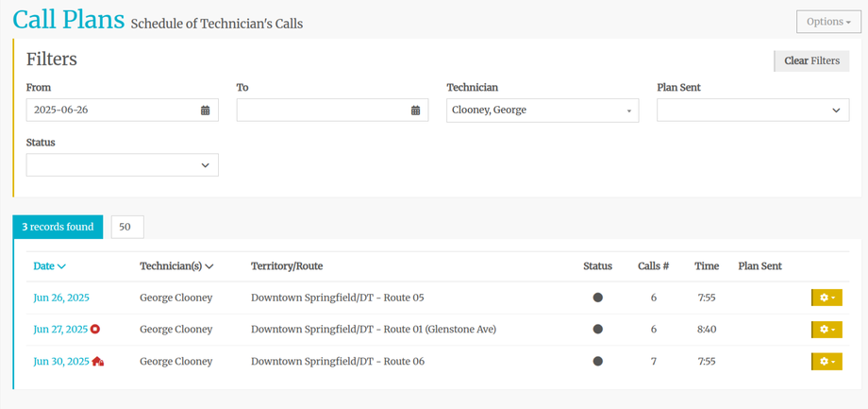Click red house icon beside Jun 30, 2025
Screen dimensions: 868x409
click(98, 362)
